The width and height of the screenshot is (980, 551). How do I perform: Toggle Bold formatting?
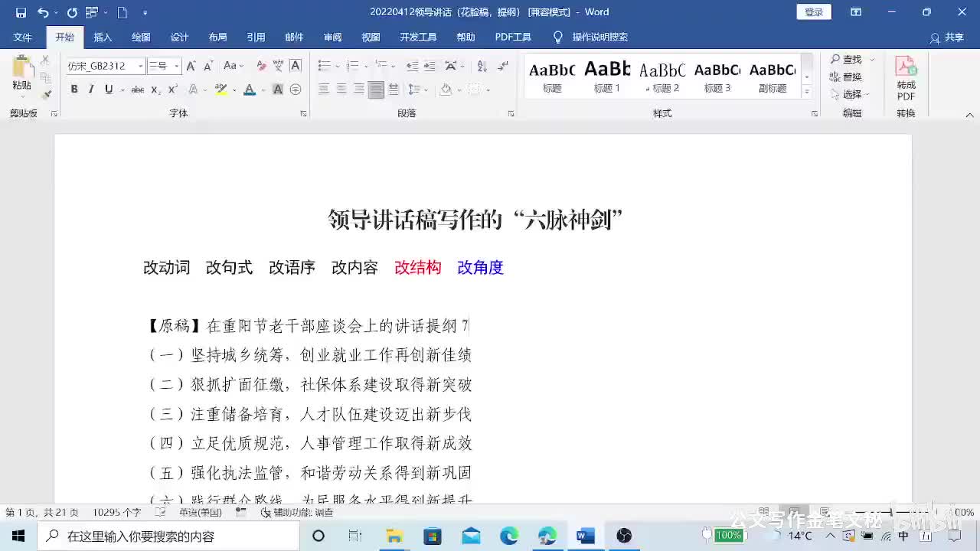(74, 90)
